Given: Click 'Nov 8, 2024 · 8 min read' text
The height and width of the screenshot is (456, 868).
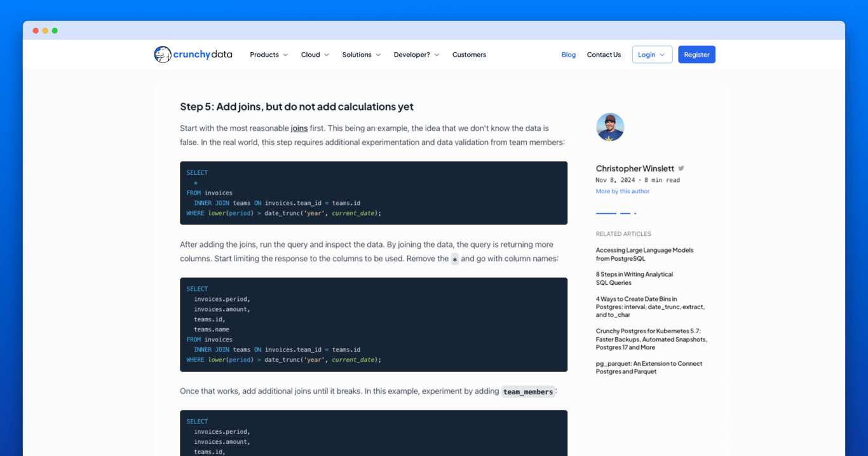Looking at the screenshot, I should [638, 180].
